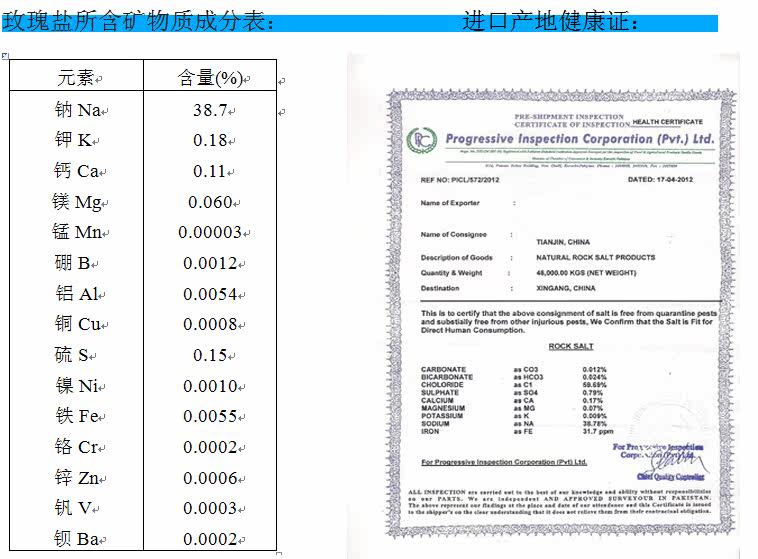Select the 镍 Ni cell

tap(77, 386)
